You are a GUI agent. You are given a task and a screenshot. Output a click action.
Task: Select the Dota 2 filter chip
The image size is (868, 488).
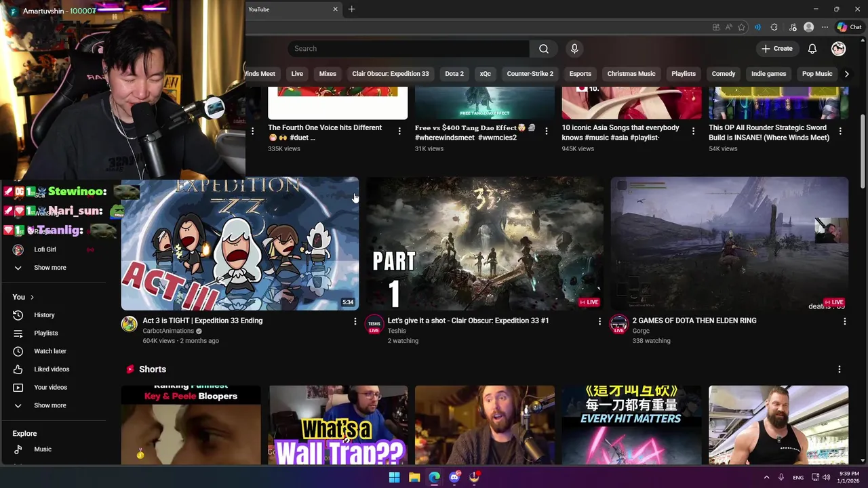[x=454, y=74]
